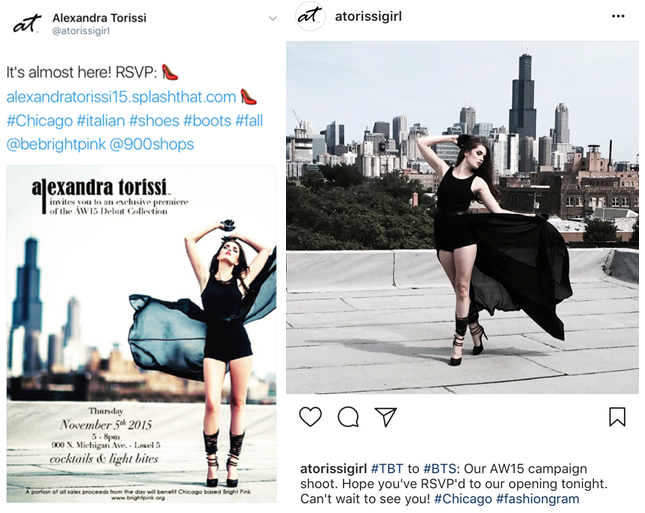This screenshot has width=645, height=513.
Task: Open Alexandra Torissi Twitter profile avatar
Action: coord(27,23)
